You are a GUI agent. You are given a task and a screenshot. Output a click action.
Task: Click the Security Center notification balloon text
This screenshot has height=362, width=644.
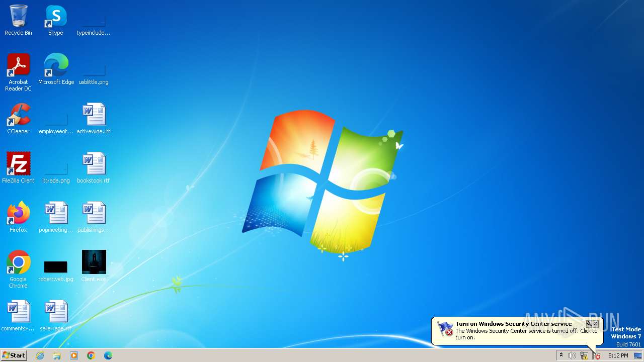(526, 334)
